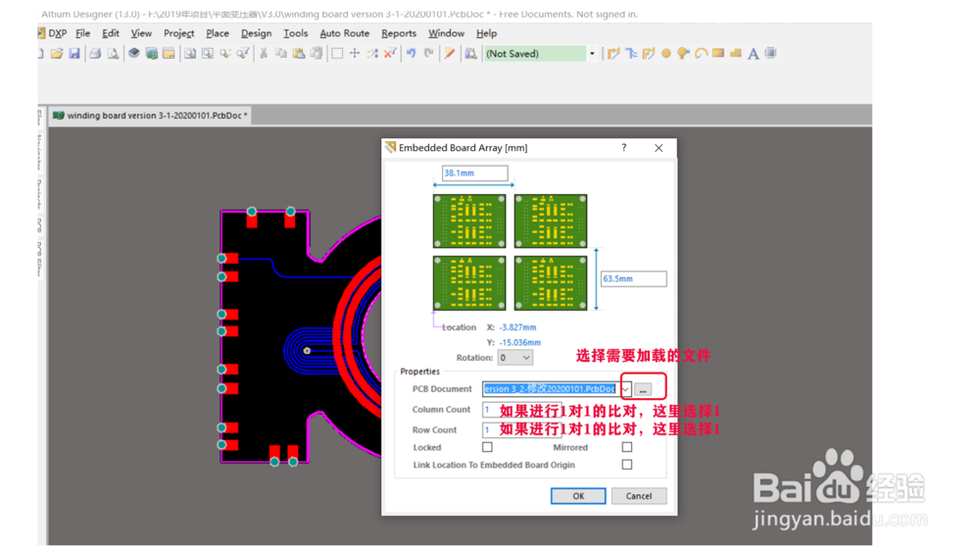
Task: Select the Place Via tool
Action: click(x=683, y=54)
